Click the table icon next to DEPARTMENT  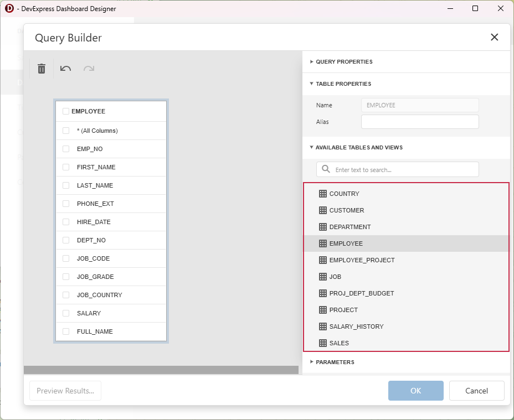322,227
